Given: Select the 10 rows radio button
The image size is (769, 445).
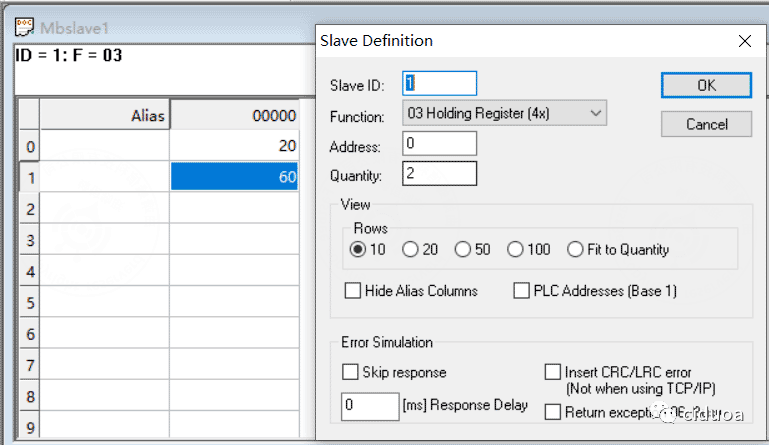Looking at the screenshot, I should pyautogui.click(x=358, y=250).
